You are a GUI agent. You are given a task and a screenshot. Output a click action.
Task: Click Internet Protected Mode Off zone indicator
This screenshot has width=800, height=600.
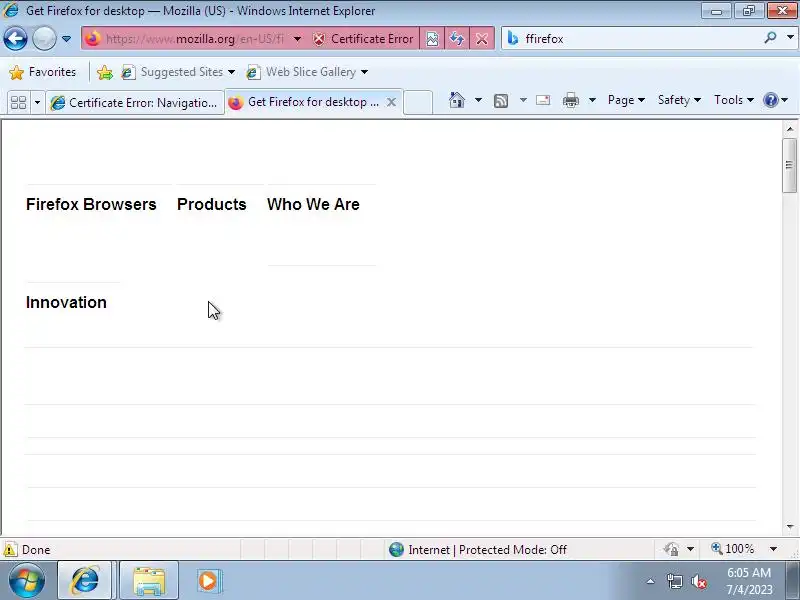pos(478,549)
